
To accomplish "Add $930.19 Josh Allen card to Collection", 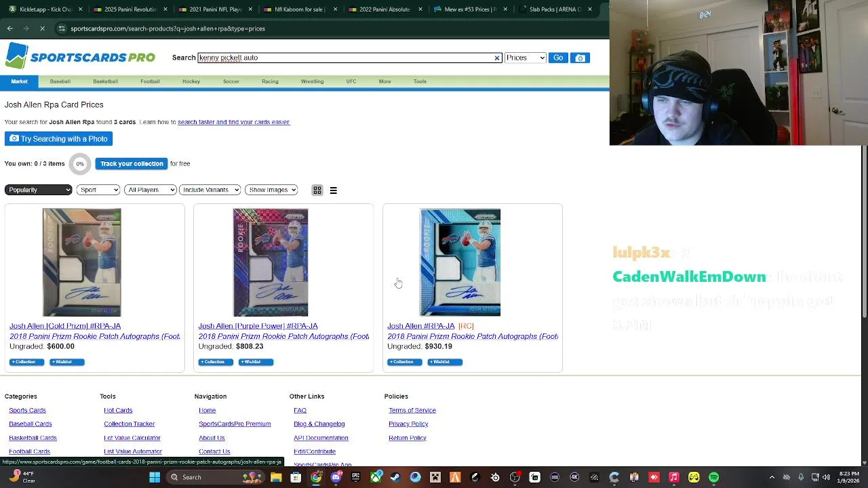I will pos(404,362).
